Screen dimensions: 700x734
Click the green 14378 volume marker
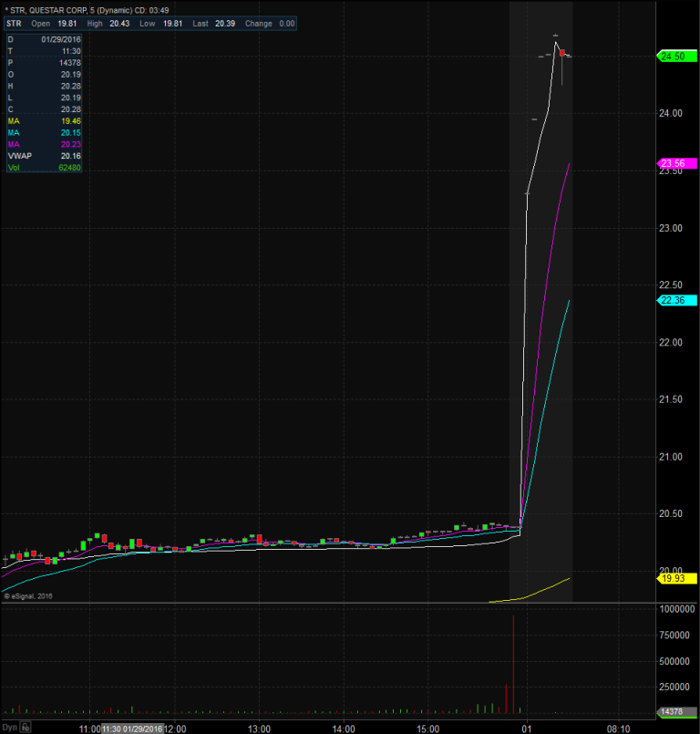pyautogui.click(x=672, y=710)
